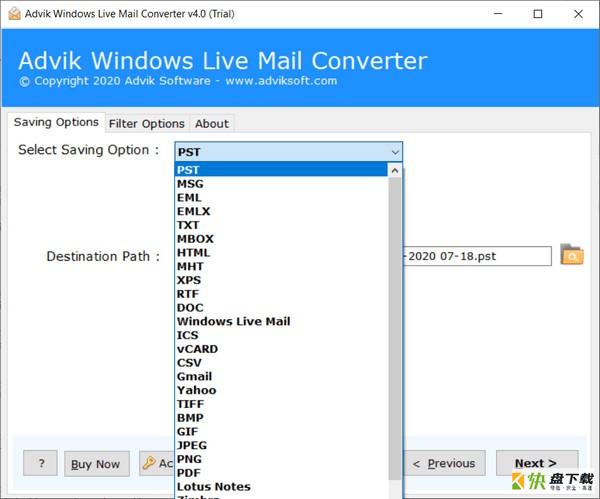Viewport: 600px width, 499px height.
Task: Click the dropdown list scrollbar thumb
Action: click(x=395, y=328)
